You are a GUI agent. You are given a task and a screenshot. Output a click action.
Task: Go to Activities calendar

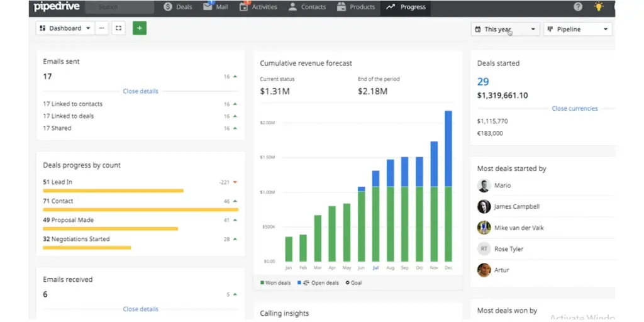259,7
